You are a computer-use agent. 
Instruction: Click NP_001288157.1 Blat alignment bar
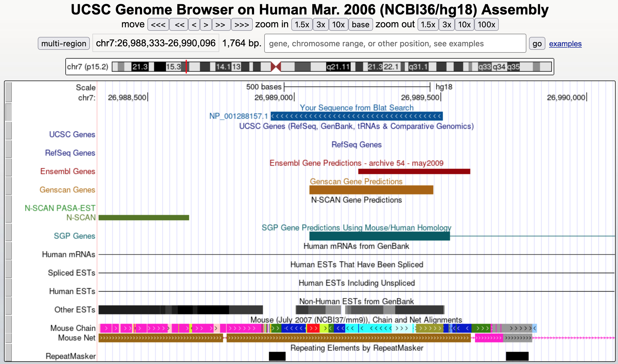tap(357, 116)
